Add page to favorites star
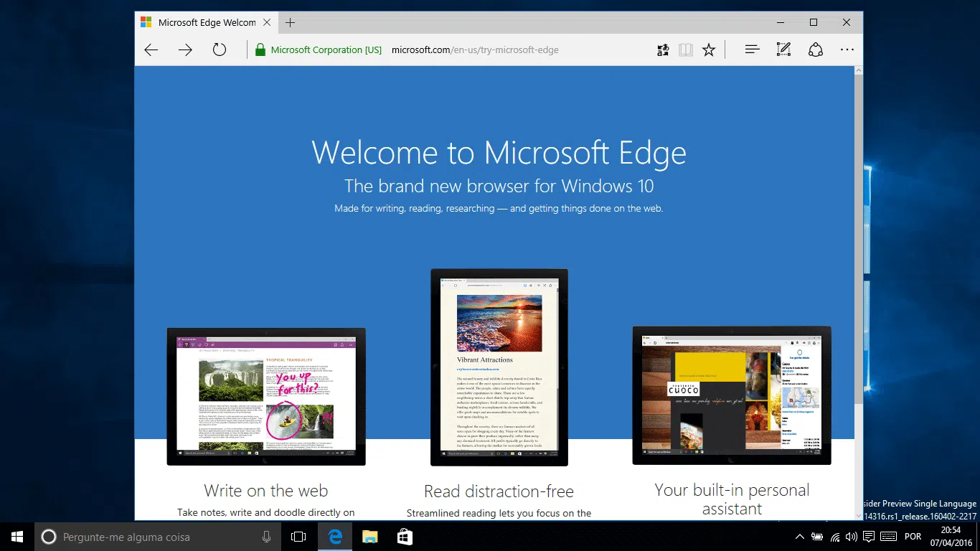This screenshot has height=551, width=980. click(709, 50)
